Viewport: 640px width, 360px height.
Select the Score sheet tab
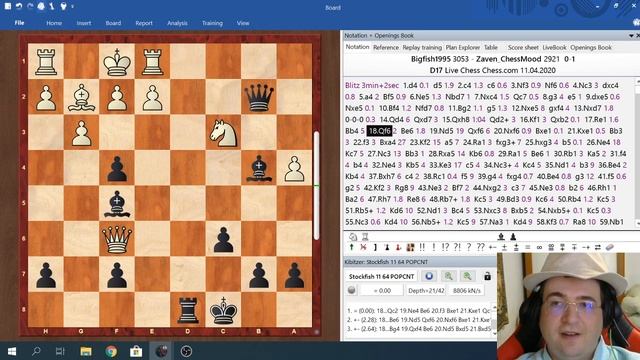point(523,47)
